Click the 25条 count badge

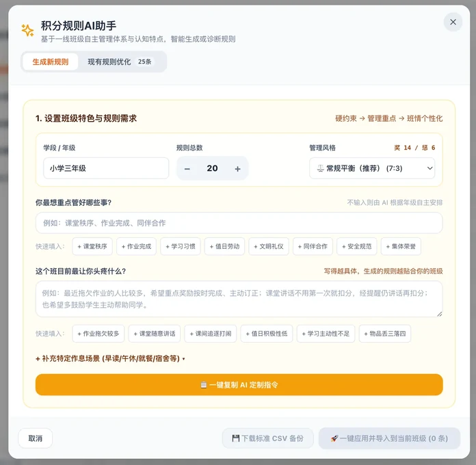(x=144, y=62)
